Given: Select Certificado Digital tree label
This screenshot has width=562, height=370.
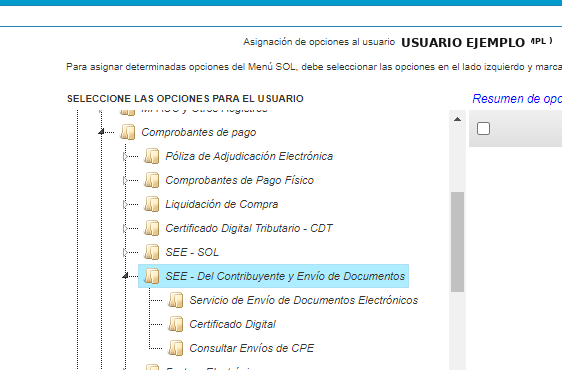Looking at the screenshot, I should point(232,324).
